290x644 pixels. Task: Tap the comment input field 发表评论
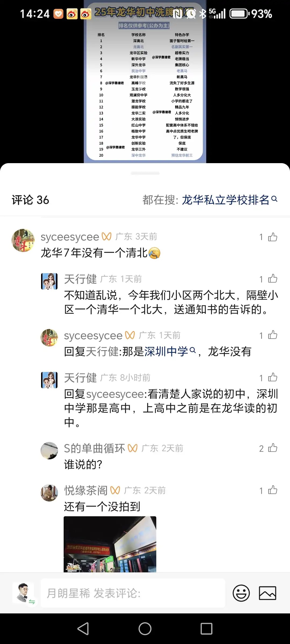coord(133,593)
